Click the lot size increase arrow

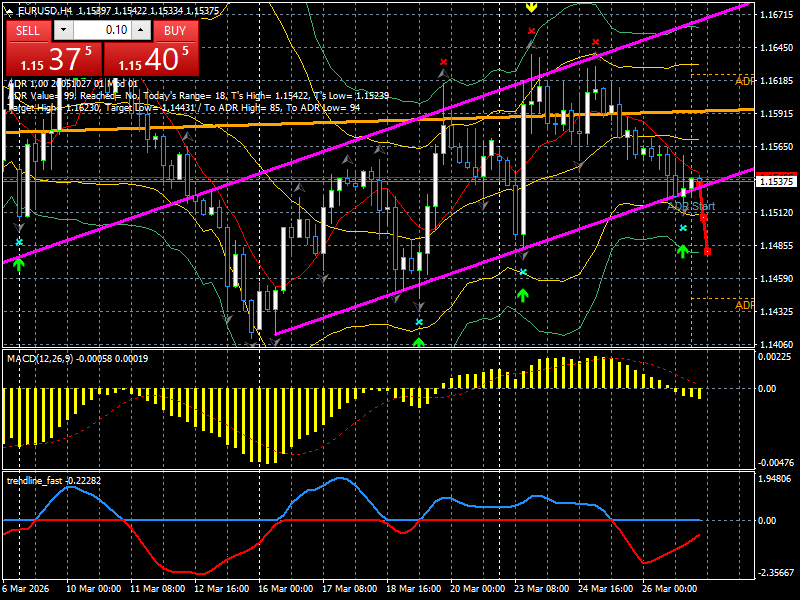coord(142,31)
